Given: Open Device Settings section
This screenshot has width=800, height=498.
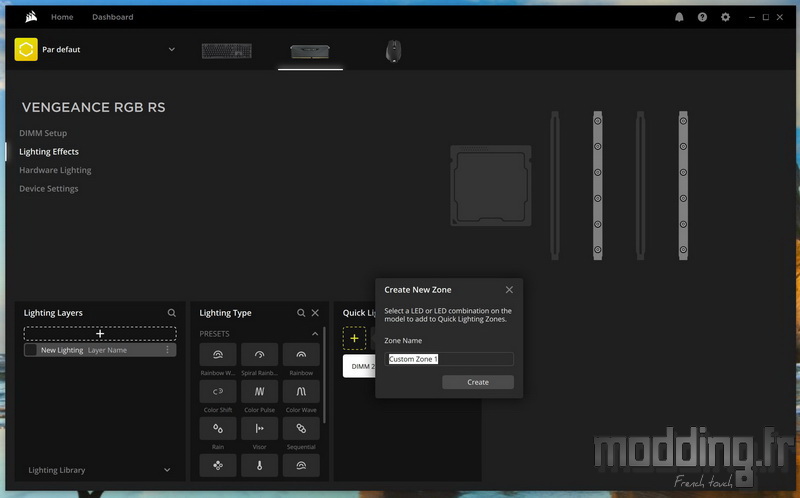Looking at the screenshot, I should click(x=49, y=188).
